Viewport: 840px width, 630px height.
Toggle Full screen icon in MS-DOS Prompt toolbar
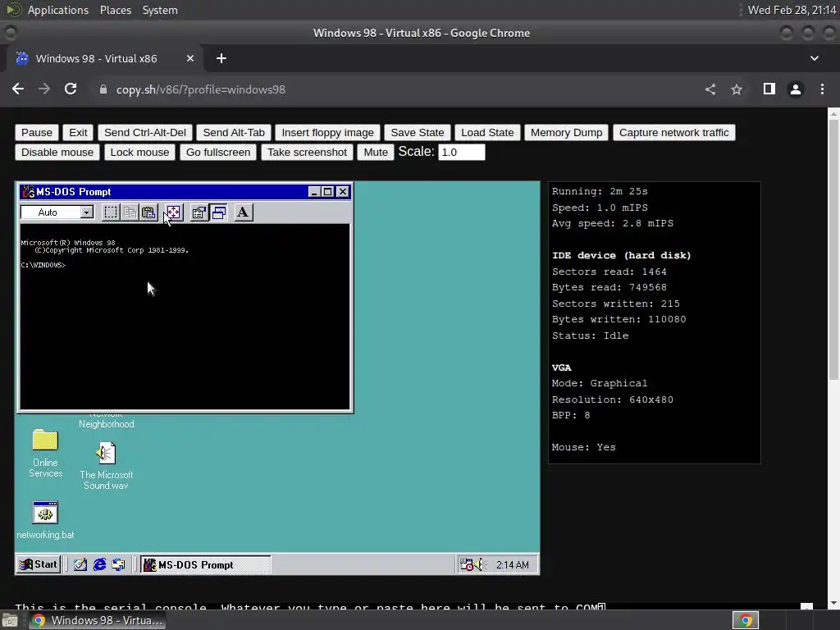pos(174,212)
